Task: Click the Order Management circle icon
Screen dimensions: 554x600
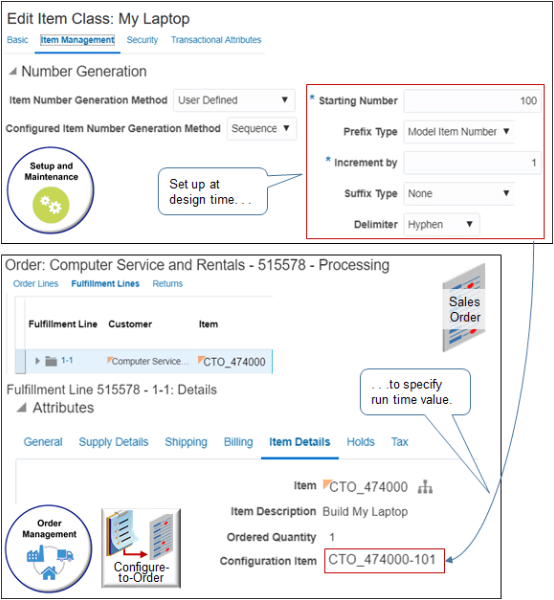Action: pyautogui.click(x=49, y=549)
